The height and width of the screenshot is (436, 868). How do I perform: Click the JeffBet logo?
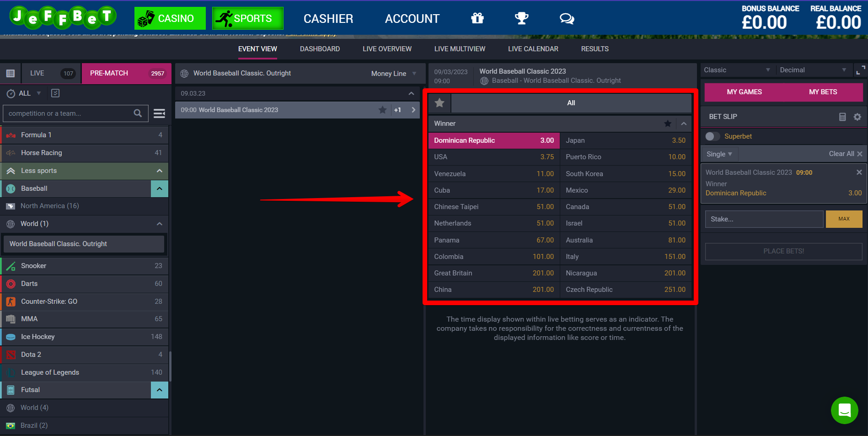tap(63, 17)
